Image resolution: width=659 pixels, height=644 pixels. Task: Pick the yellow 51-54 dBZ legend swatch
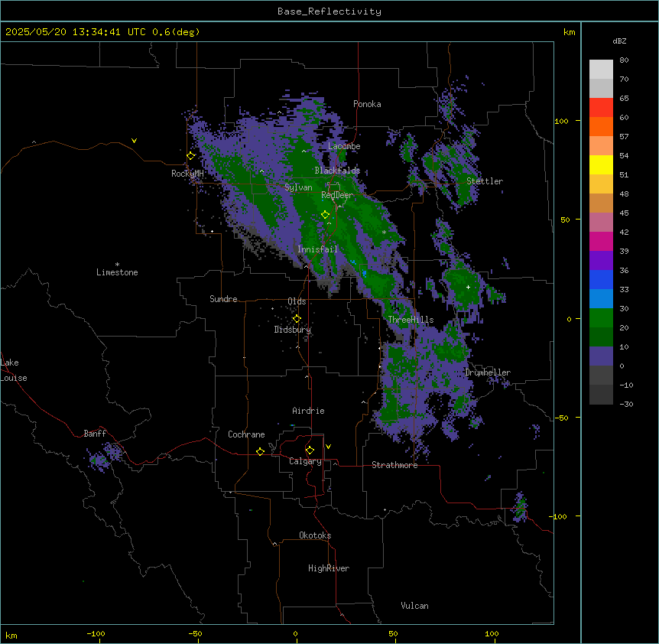[601, 164]
